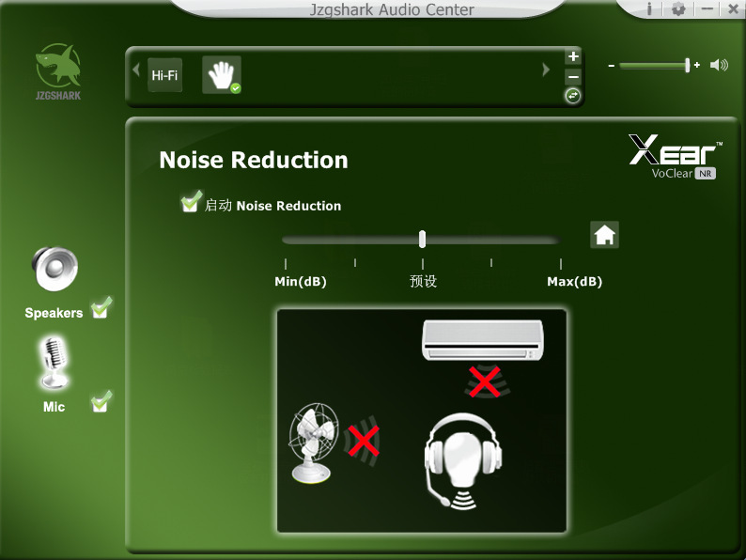This screenshot has width=746, height=560.
Task: Toggle the Speakers checkbox
Action: coord(101,309)
